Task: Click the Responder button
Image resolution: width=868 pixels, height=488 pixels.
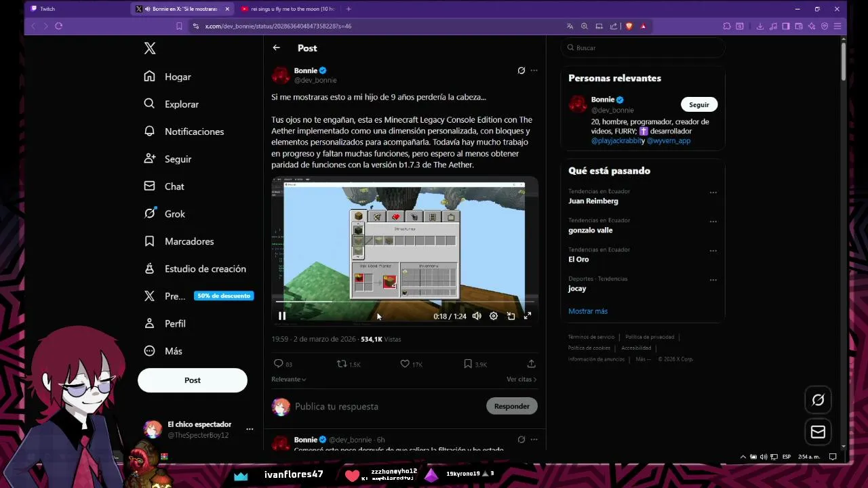Action: pyautogui.click(x=512, y=406)
